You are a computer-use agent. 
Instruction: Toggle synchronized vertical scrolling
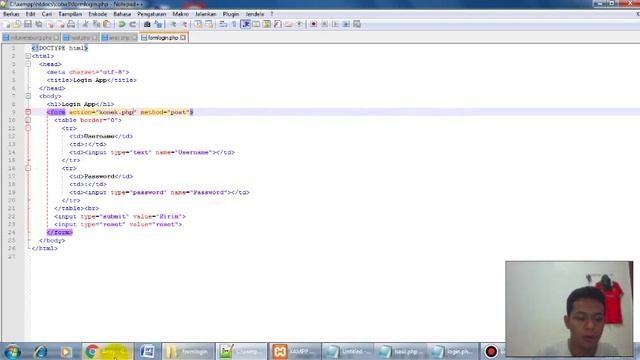pyautogui.click(x=198, y=24)
